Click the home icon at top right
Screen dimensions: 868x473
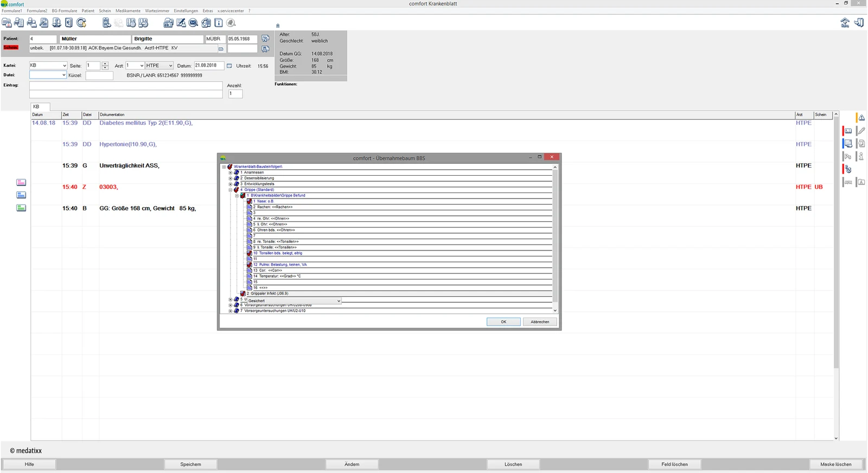click(845, 23)
